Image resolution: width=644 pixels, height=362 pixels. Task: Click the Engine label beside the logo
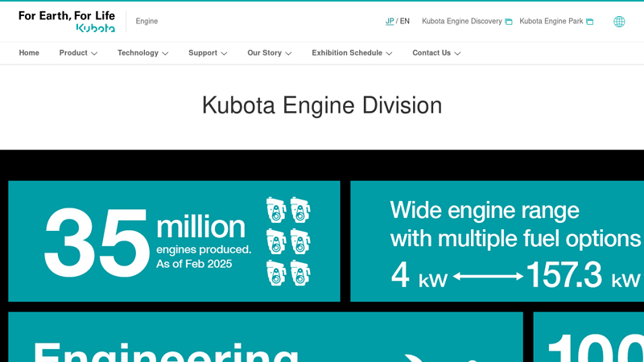147,22
